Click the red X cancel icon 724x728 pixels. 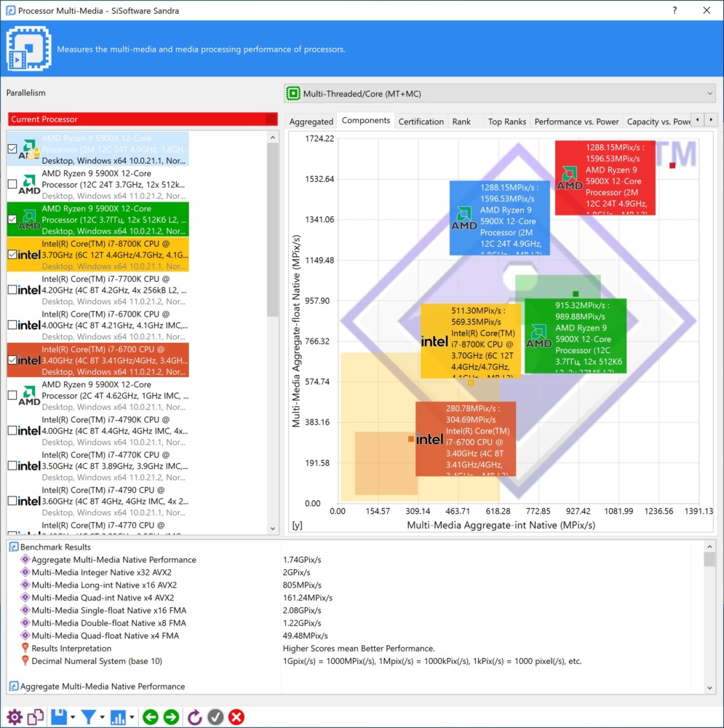click(236, 717)
